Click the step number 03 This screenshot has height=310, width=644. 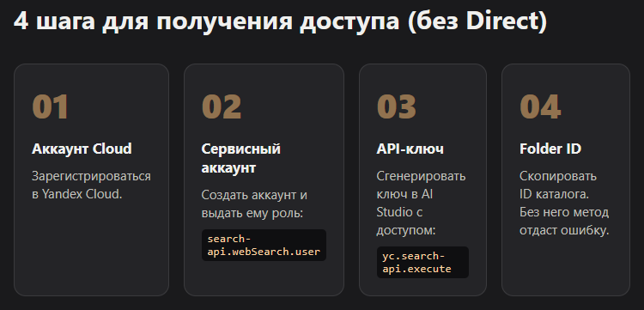click(397, 106)
